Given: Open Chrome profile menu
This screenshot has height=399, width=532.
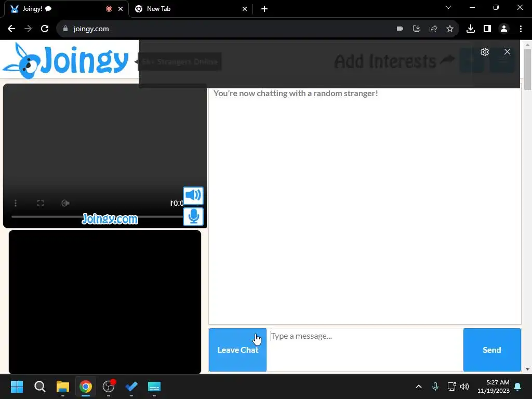Looking at the screenshot, I should point(504,29).
